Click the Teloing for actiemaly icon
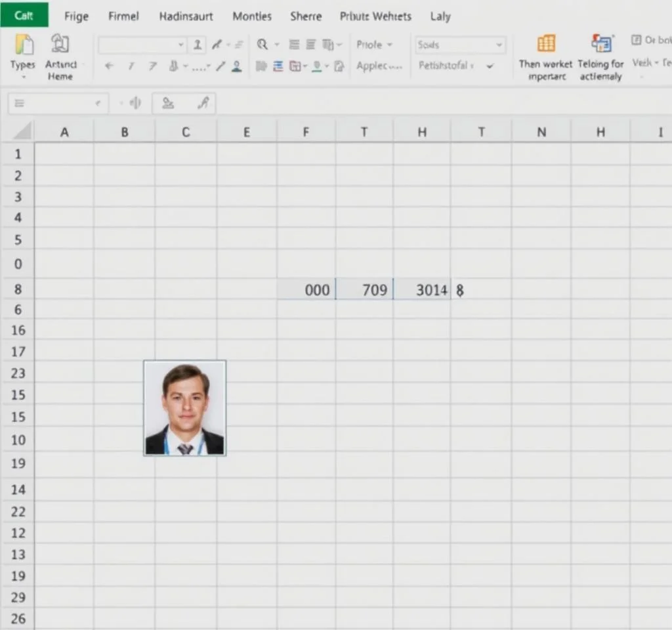 click(600, 44)
